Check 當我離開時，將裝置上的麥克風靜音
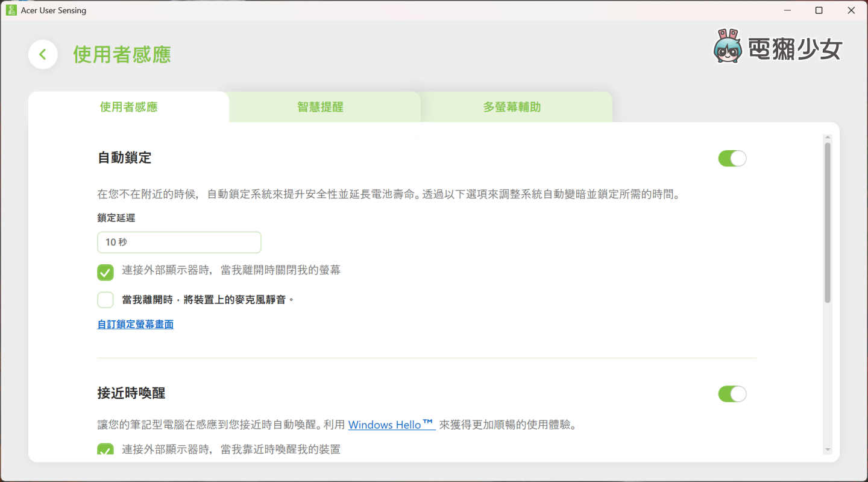The height and width of the screenshot is (482, 868). tap(105, 300)
